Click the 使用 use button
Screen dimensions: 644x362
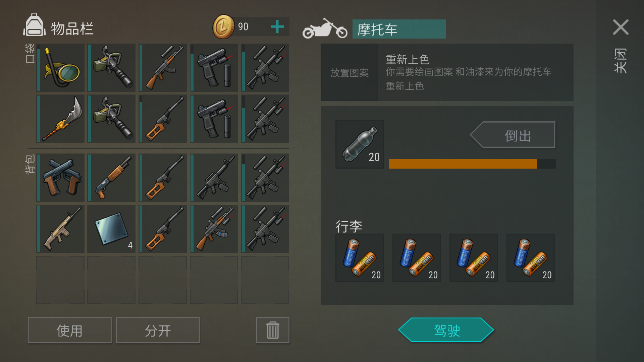click(70, 330)
